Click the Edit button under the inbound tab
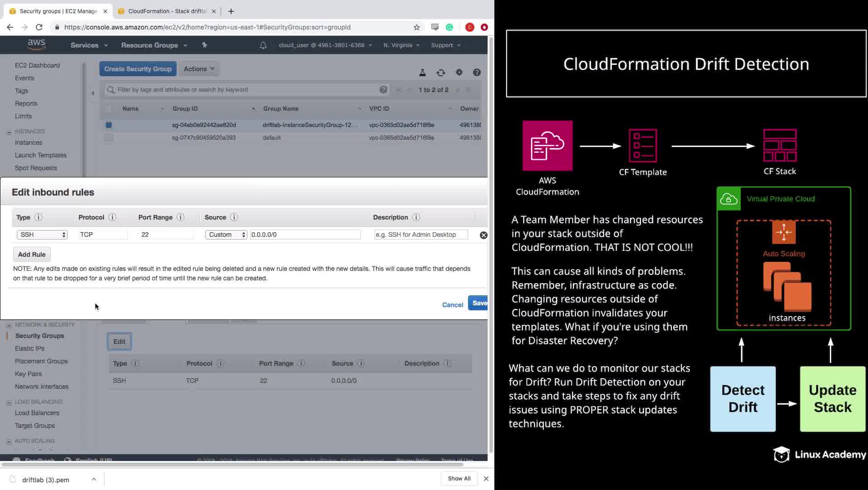The width and height of the screenshot is (868, 490). (x=119, y=342)
